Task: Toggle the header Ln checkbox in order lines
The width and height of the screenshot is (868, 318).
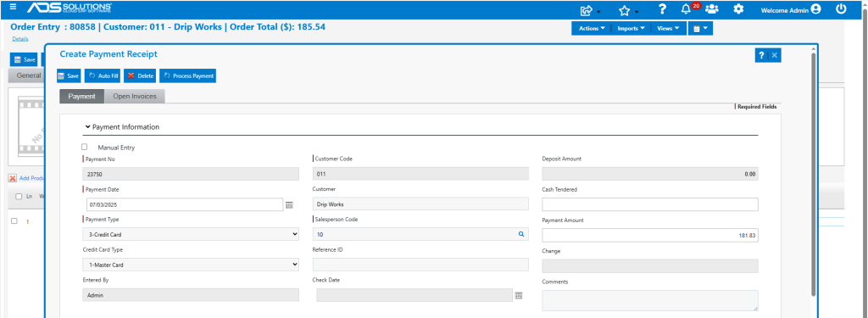Action: [x=19, y=197]
